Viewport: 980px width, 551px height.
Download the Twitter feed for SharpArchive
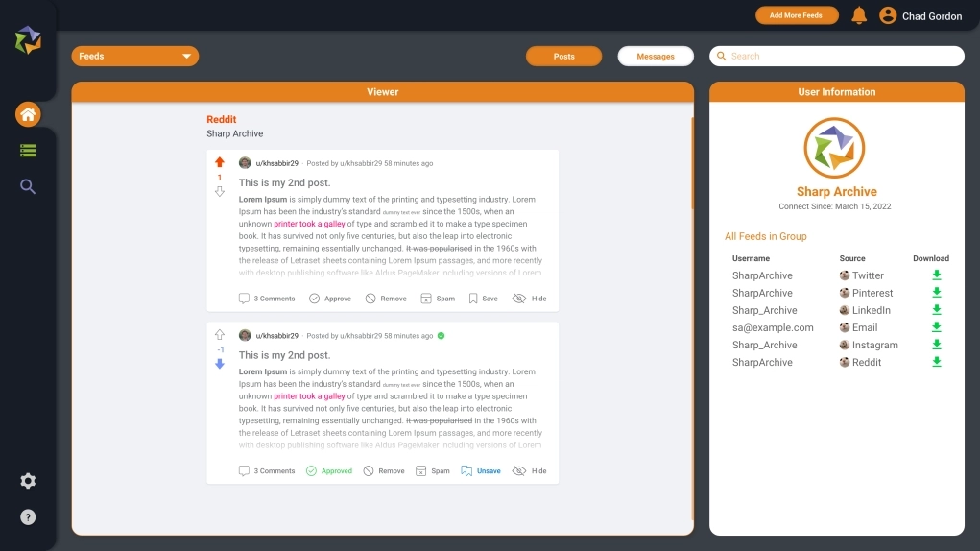tap(937, 275)
